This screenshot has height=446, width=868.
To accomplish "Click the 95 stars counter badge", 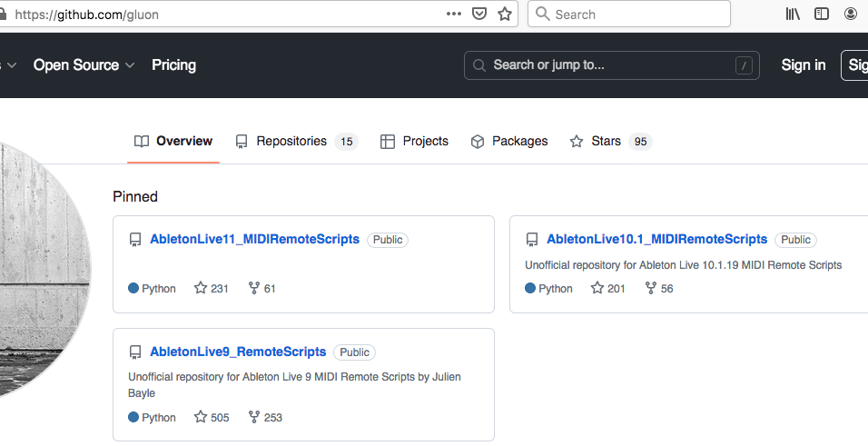I will click(x=640, y=142).
